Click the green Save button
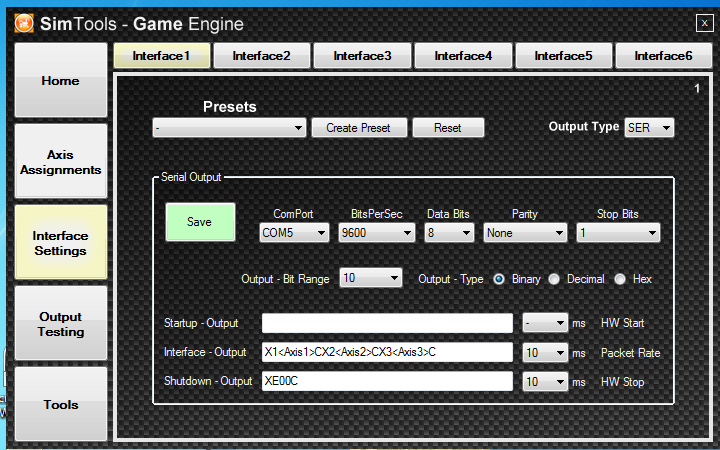The height and width of the screenshot is (450, 720). pyautogui.click(x=200, y=222)
